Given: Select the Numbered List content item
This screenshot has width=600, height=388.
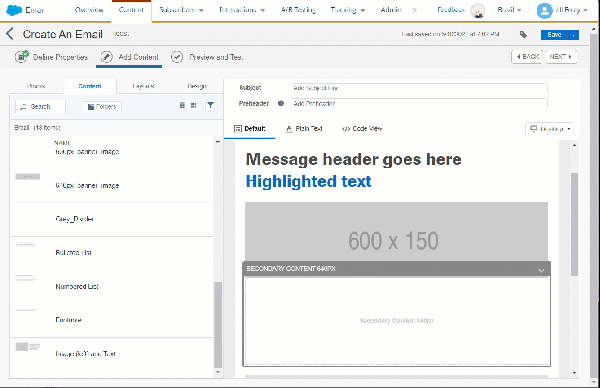Looking at the screenshot, I should click(111, 287).
